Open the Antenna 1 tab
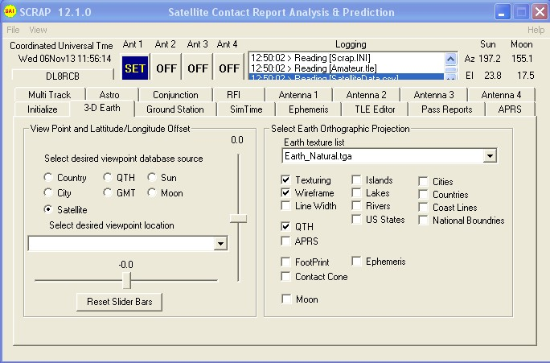Image resolution: width=550 pixels, height=363 pixels. pyautogui.click(x=298, y=95)
